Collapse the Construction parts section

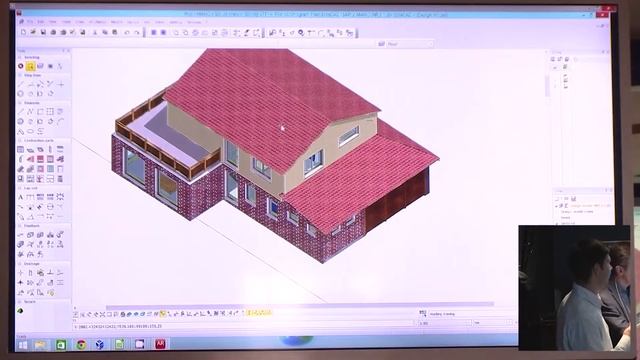pyautogui.click(x=20, y=140)
